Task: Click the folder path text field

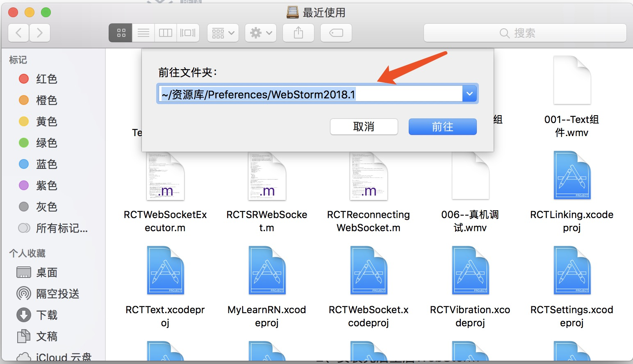Action: pyautogui.click(x=310, y=94)
